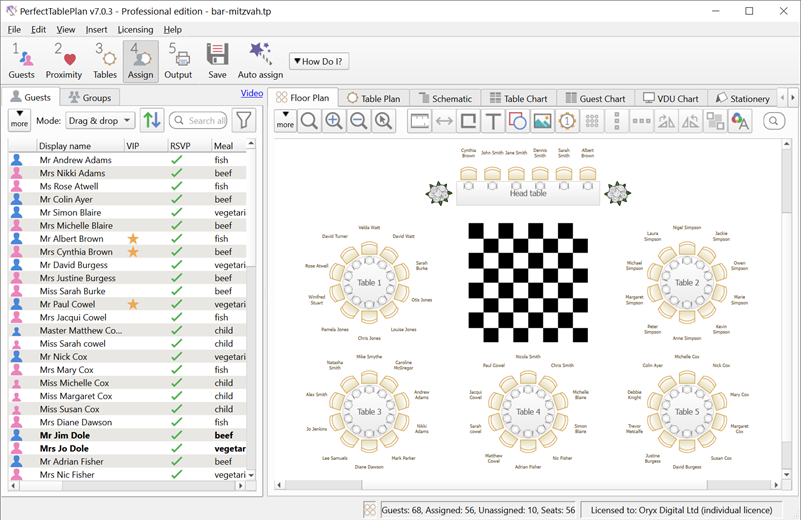
Task: Open the File menu
Action: pyautogui.click(x=14, y=30)
